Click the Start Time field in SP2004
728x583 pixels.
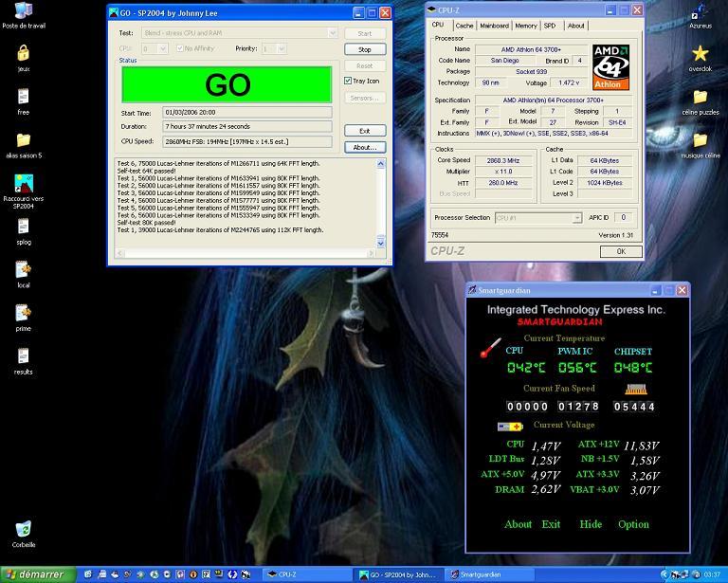[247, 112]
